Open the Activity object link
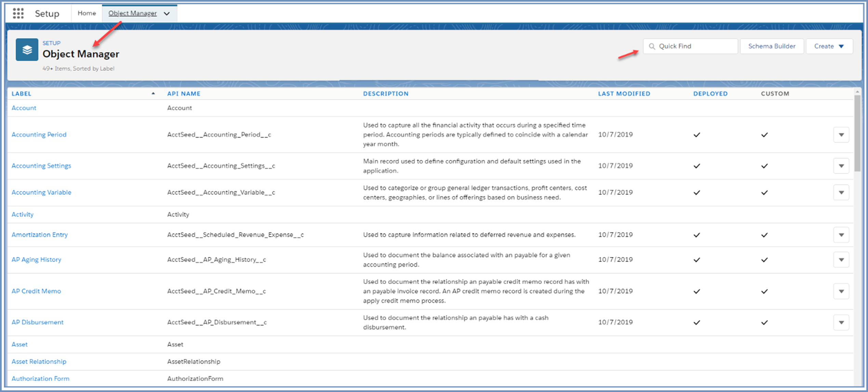Viewport: 868px width, 392px height. pyautogui.click(x=23, y=215)
